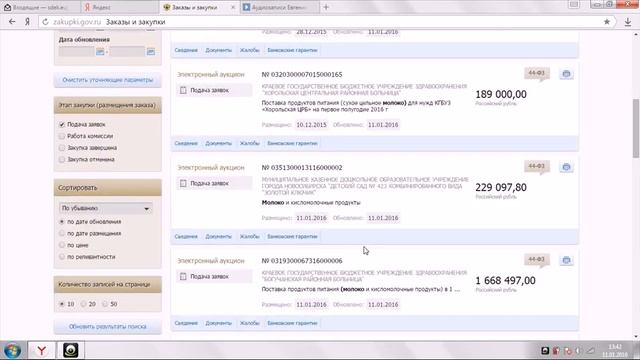Open Документы tab of order 0320300007015000165

[x=218, y=143]
